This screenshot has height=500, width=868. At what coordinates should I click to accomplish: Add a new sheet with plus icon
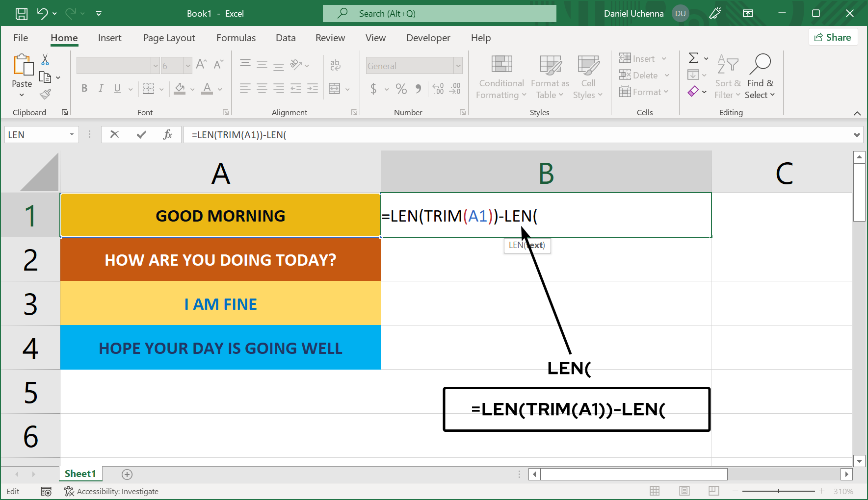point(127,474)
